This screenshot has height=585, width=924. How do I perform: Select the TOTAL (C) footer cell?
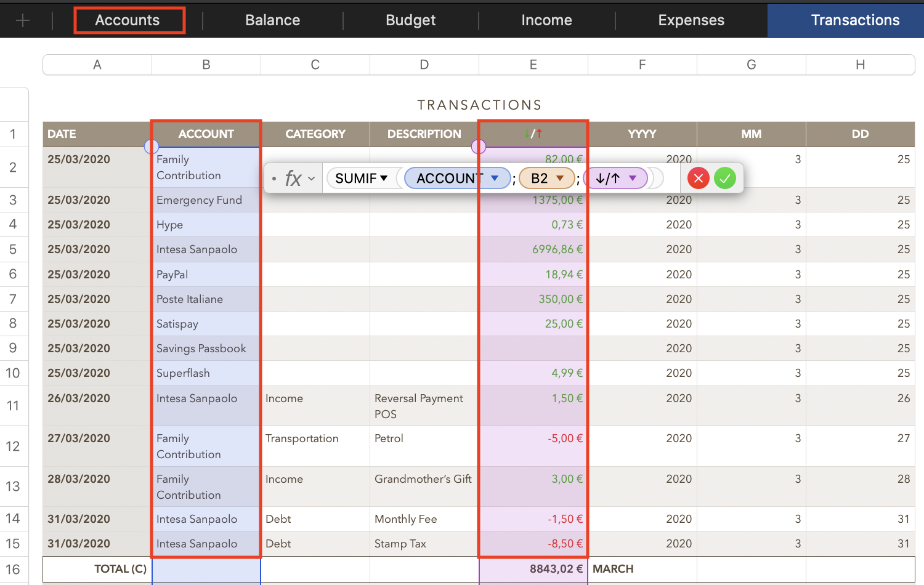coord(97,570)
